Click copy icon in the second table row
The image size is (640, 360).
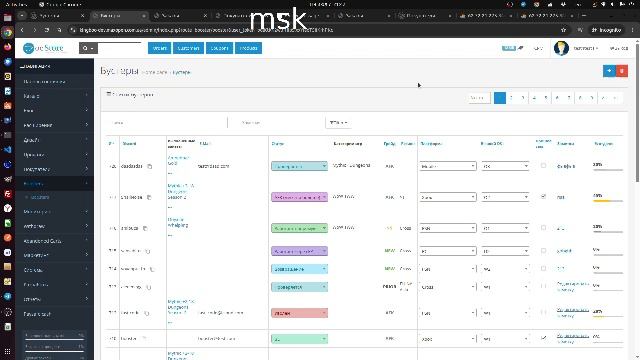149,197
